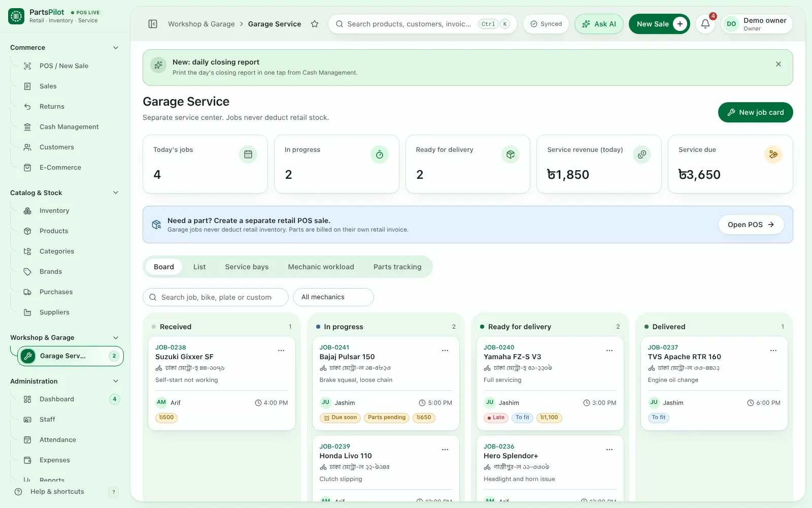Click the Service due icon
This screenshot has height=508, width=812.
tap(773, 154)
